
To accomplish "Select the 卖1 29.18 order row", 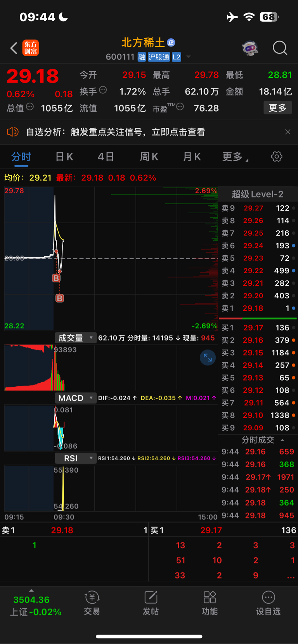I will pos(258,308).
